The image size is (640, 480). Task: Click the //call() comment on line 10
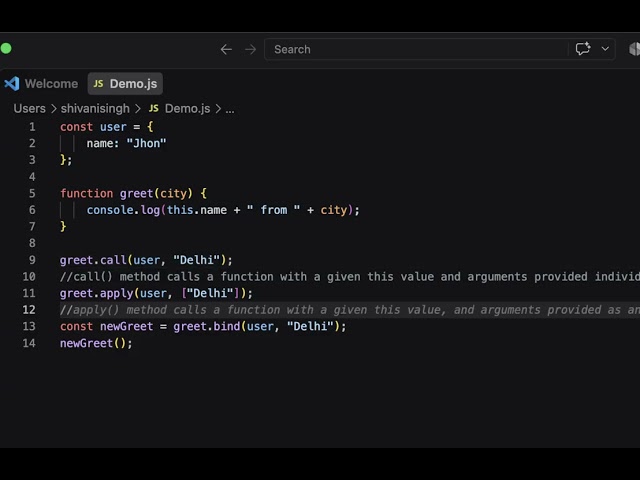click(x=349, y=277)
